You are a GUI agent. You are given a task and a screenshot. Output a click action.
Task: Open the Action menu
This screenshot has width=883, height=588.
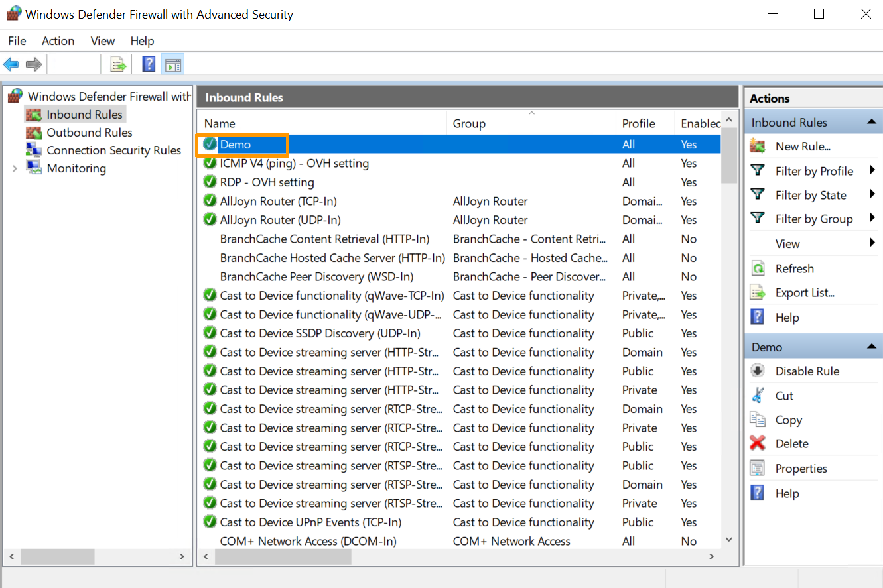[x=58, y=41]
